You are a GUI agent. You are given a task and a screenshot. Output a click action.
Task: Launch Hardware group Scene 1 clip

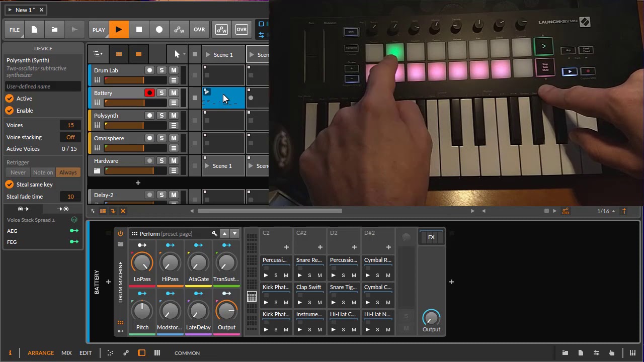pyautogui.click(x=207, y=166)
